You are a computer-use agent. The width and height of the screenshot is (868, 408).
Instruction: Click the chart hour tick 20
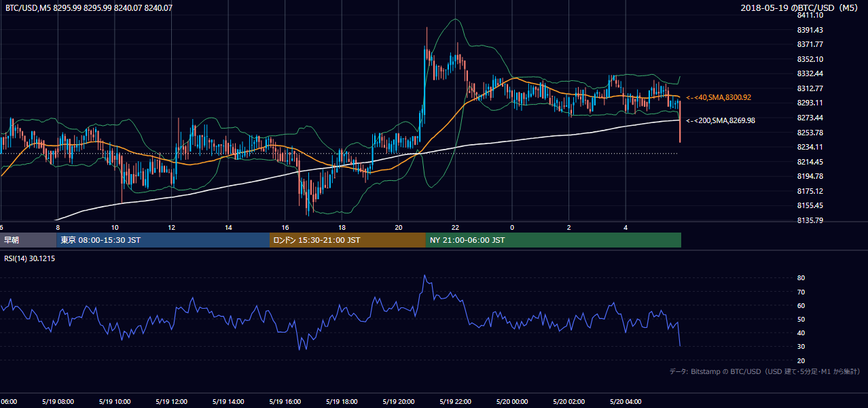(398, 227)
